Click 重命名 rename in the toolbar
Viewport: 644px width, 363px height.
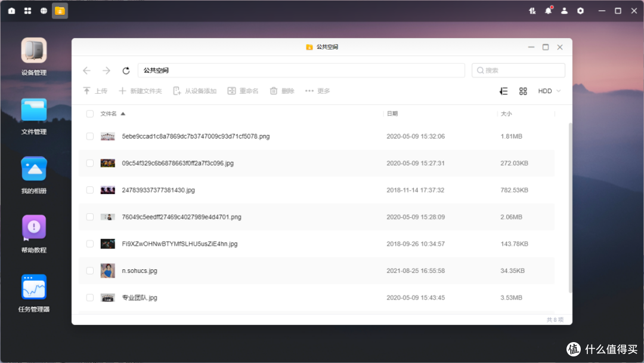(x=243, y=91)
